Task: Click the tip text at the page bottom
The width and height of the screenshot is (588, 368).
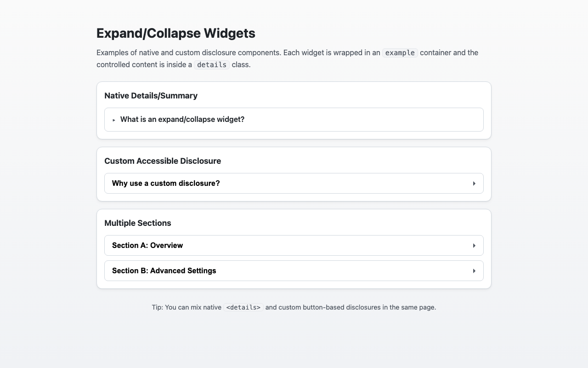Action: pyautogui.click(x=294, y=307)
